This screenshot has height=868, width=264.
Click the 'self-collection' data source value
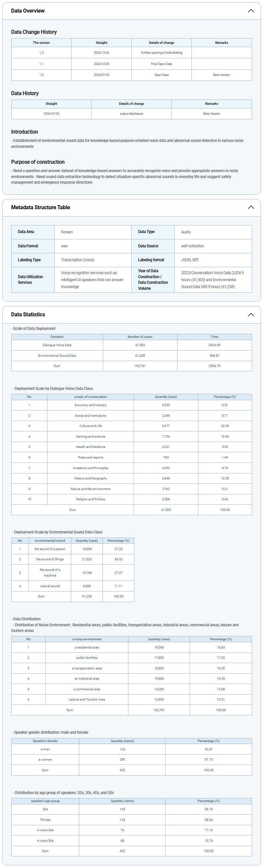pyautogui.click(x=192, y=246)
